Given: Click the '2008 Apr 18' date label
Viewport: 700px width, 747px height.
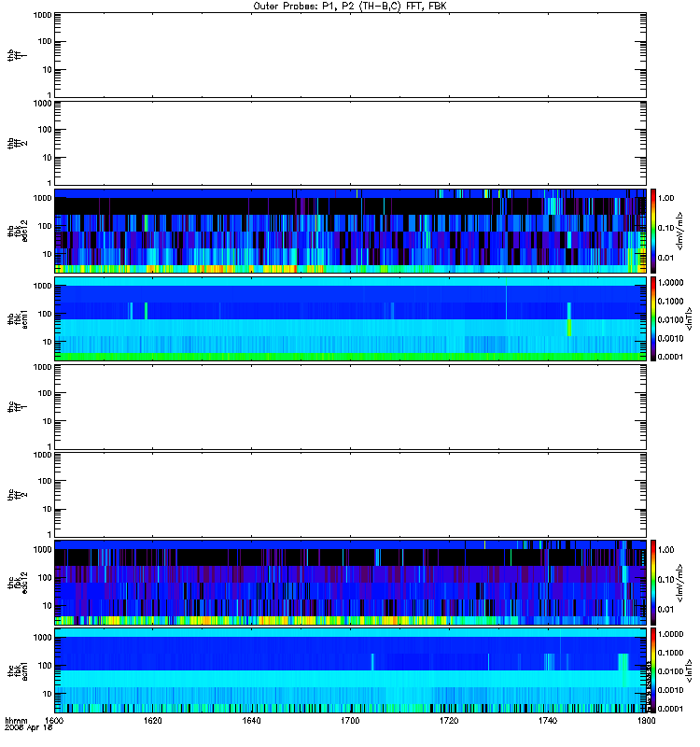Looking at the screenshot, I should (x=28, y=728).
